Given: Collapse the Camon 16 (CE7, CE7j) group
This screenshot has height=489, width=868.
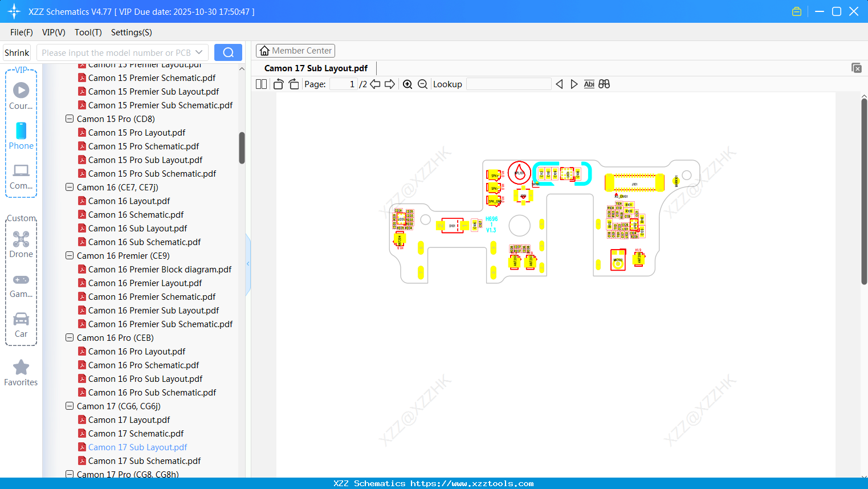Looking at the screenshot, I should [x=70, y=188].
